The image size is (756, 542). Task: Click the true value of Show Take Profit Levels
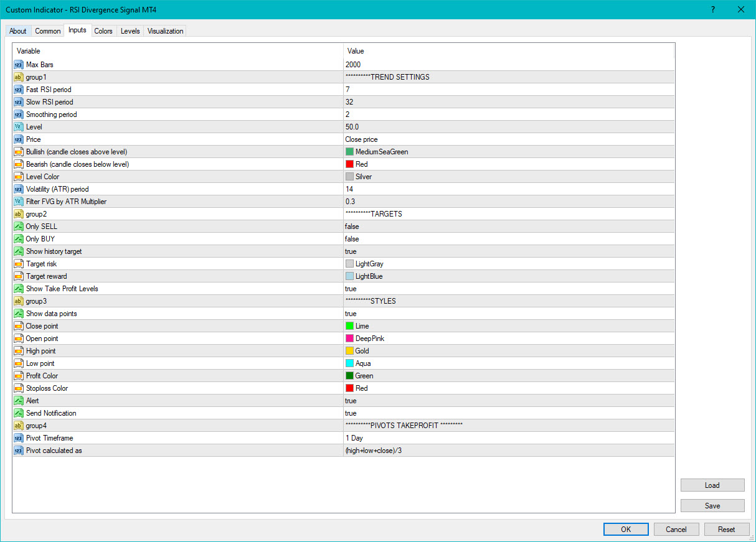[x=351, y=289]
